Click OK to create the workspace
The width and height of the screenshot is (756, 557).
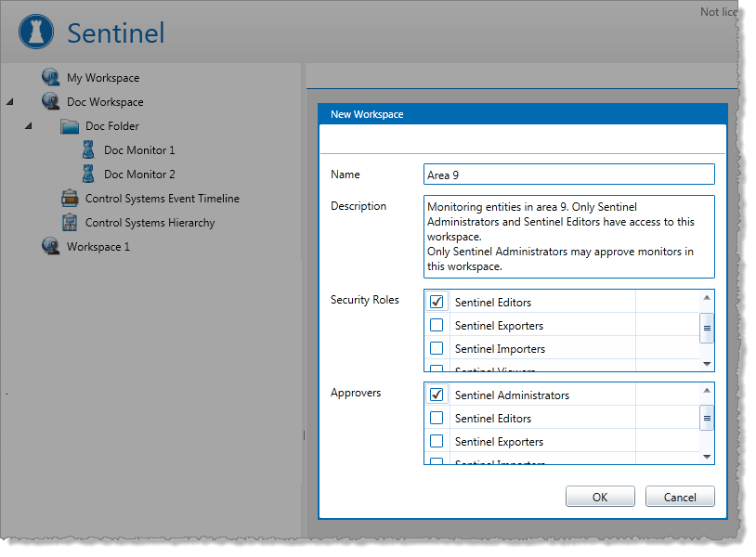pos(600,497)
